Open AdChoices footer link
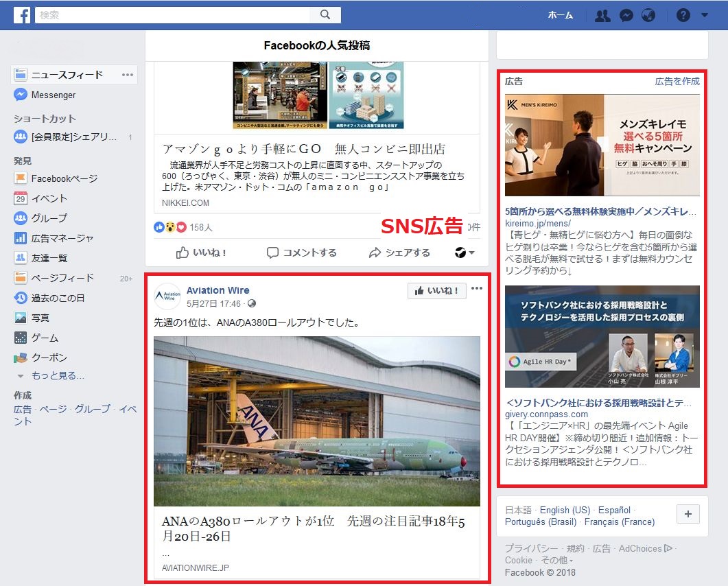Viewport: 728px width, 586px height. pyautogui.click(x=646, y=548)
